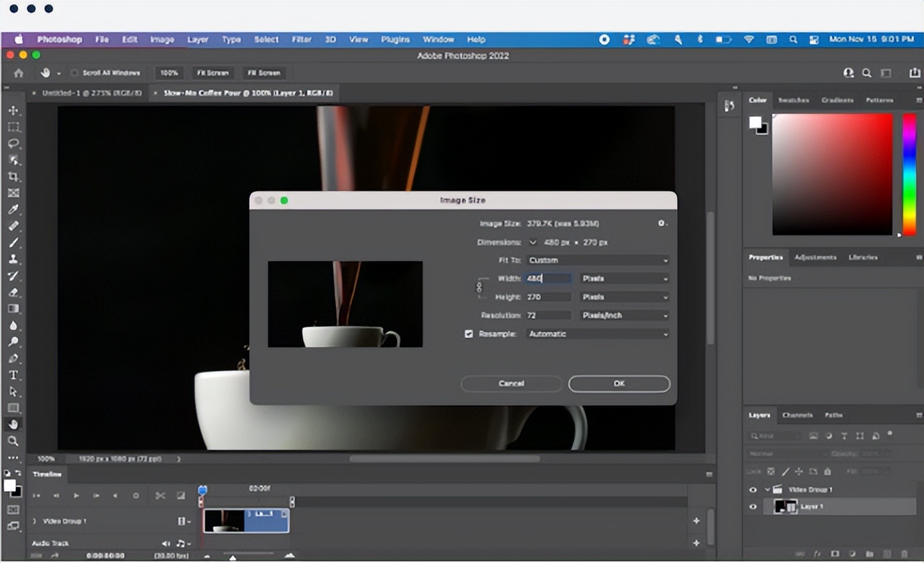This screenshot has width=924, height=563.
Task: Select the Horizontal Type tool
Action: [x=13, y=375]
